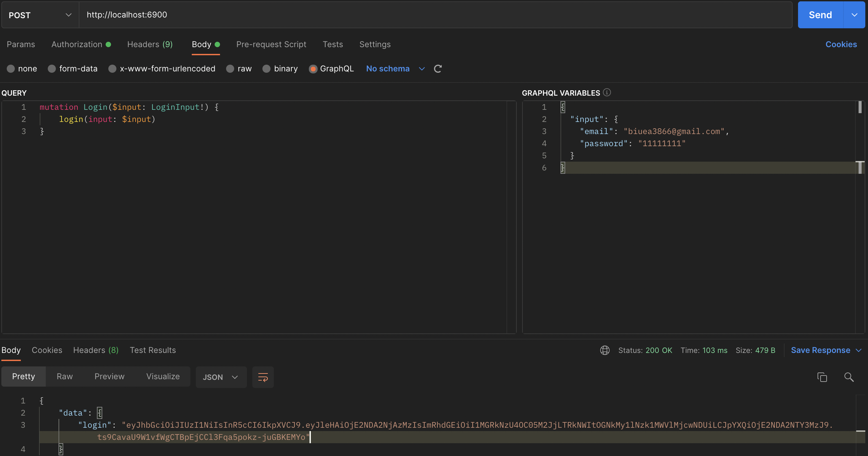Select the raw body type radio
The image size is (868, 456).
click(230, 69)
